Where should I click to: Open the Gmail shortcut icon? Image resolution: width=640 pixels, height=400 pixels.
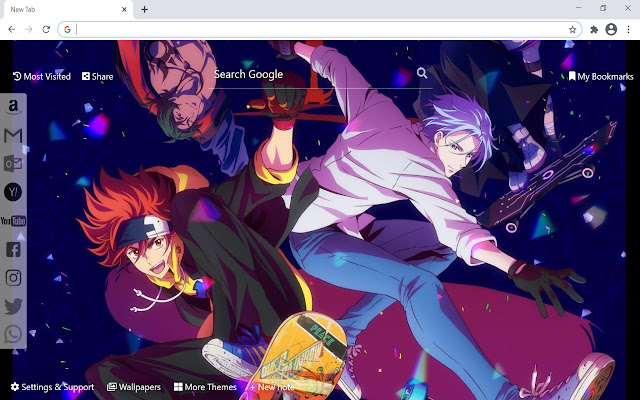pos(13,136)
